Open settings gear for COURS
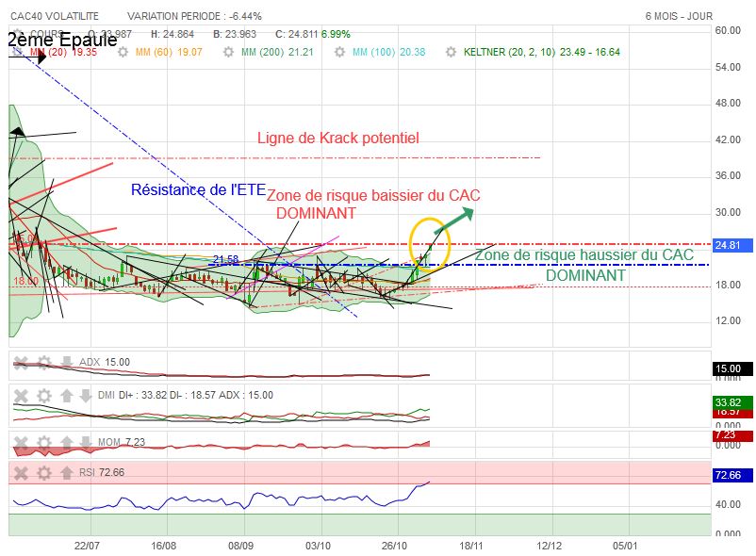 coord(18,34)
